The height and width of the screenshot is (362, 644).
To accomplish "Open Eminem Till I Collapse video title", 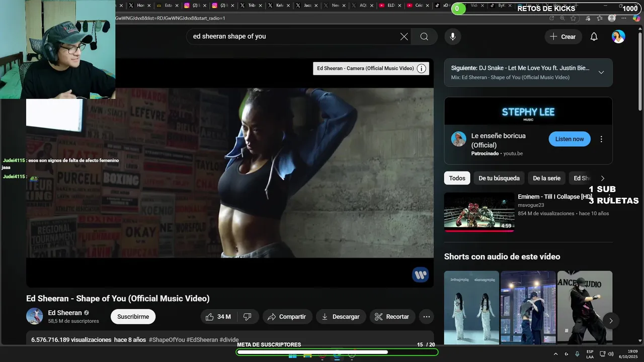I will 555,197.
